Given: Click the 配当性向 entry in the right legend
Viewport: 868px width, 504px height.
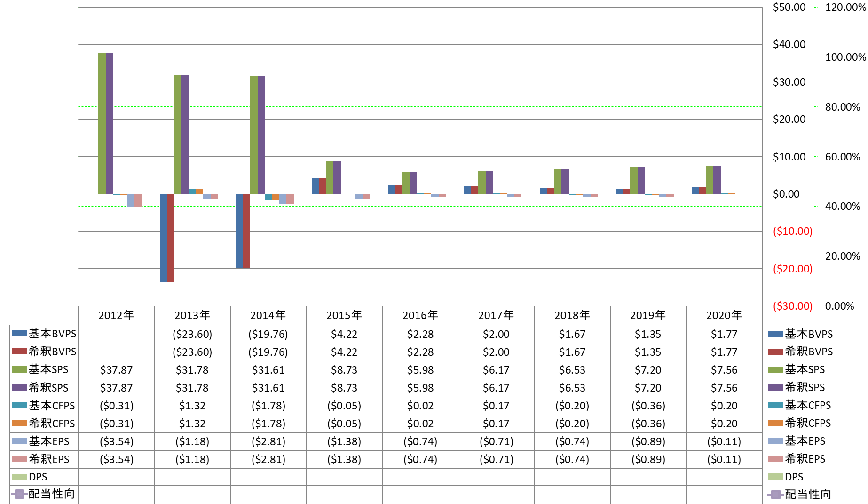Looking at the screenshot, I should point(799,495).
